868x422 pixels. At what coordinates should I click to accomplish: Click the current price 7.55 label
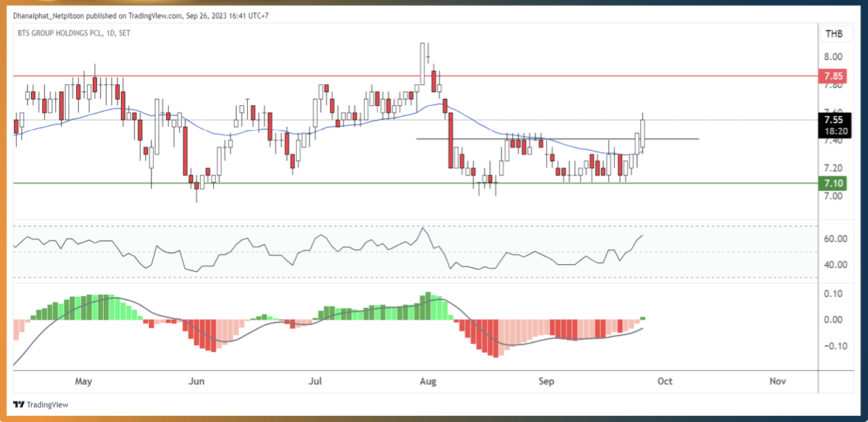833,120
